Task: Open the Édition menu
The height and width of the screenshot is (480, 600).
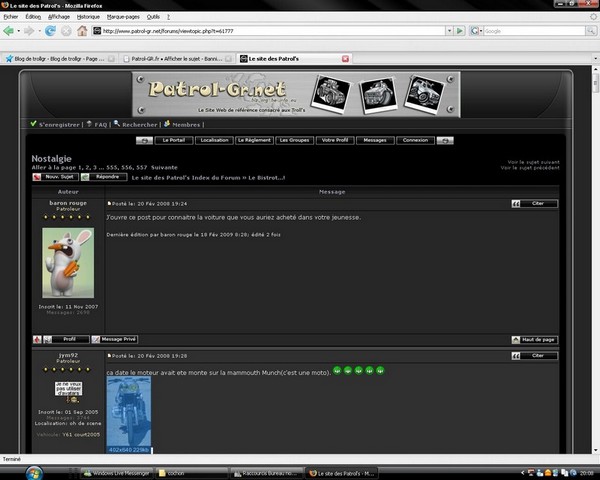Action: [x=33, y=17]
